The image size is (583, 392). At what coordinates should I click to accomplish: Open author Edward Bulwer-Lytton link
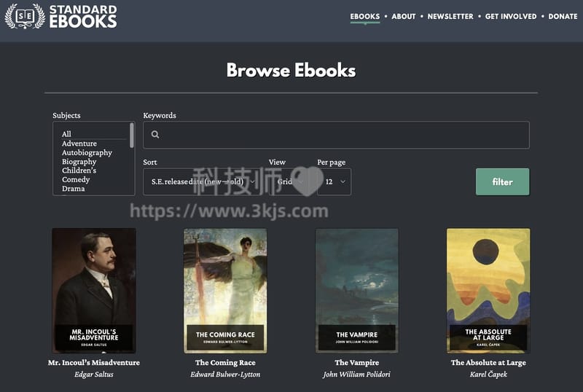pyautogui.click(x=225, y=374)
